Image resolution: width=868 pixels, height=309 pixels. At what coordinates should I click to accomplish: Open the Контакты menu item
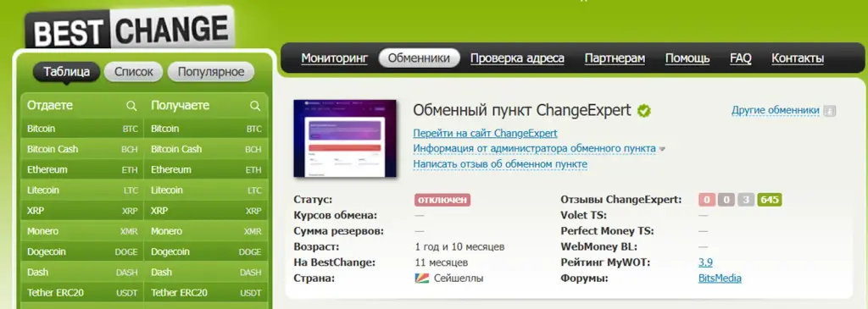(x=797, y=58)
